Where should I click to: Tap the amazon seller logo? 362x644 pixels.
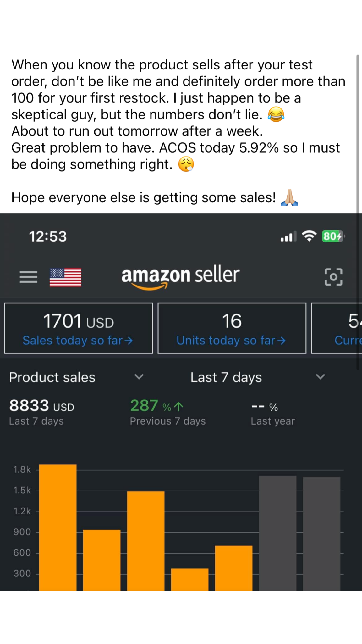coord(180,276)
